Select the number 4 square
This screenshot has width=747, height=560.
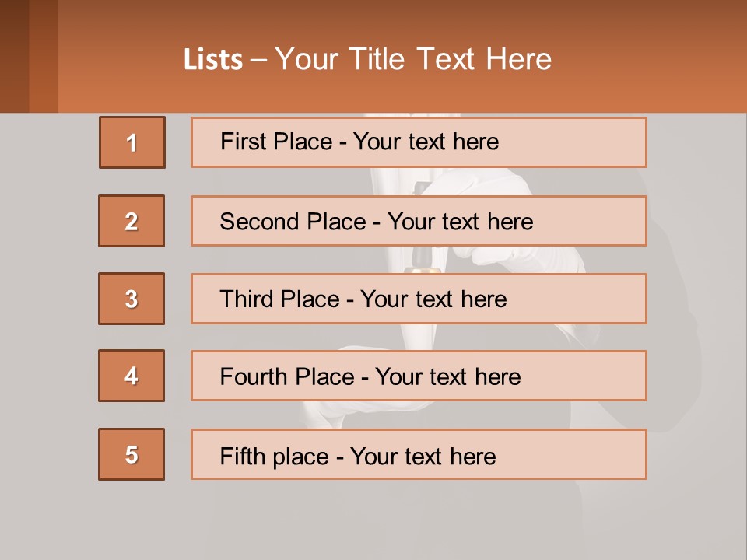point(132,376)
